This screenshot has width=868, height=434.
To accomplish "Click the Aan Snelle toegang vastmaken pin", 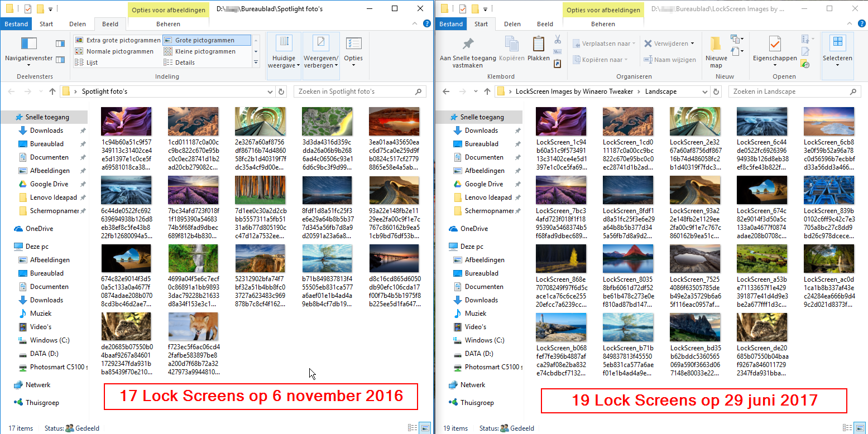I will point(468,48).
